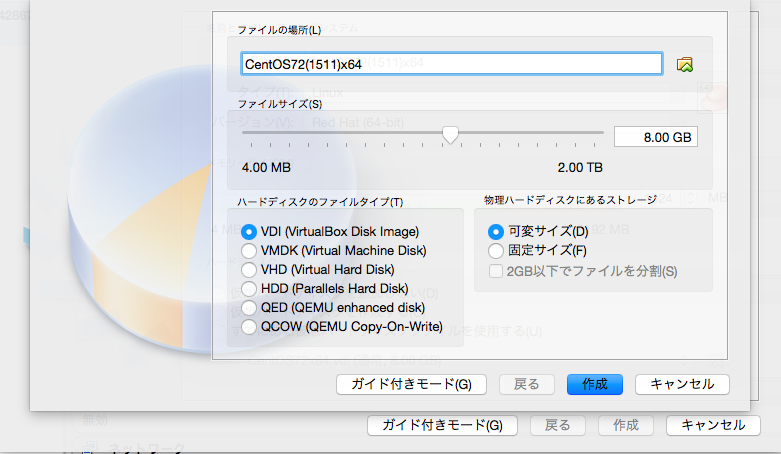The image size is (781, 454).
Task: Choose 固定サイズ(F) storage option
Action: pyautogui.click(x=496, y=250)
